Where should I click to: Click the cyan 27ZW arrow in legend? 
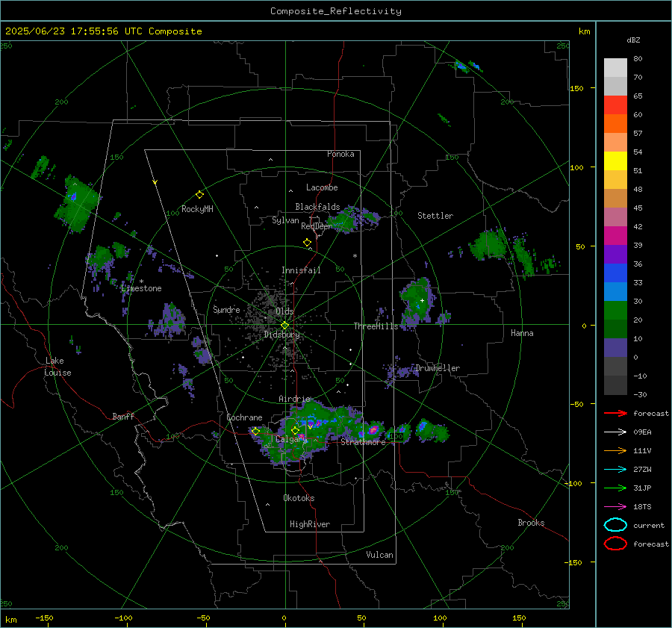615,470
